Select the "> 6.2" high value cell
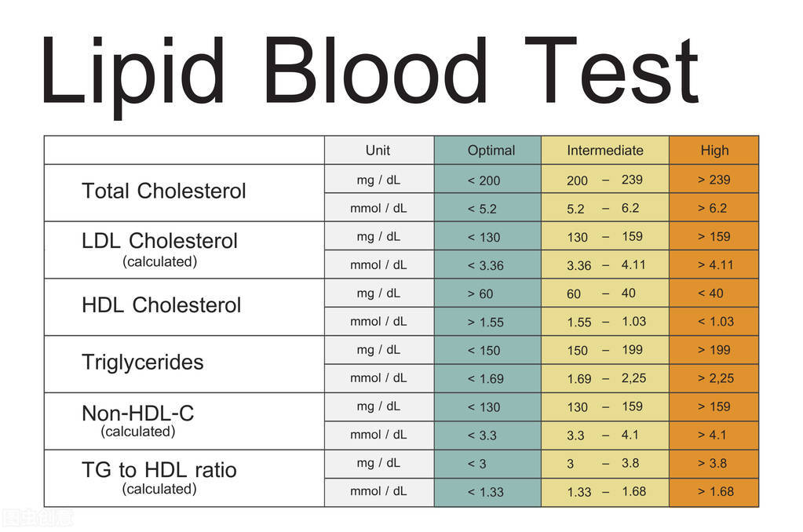The image size is (803, 532). coord(712,208)
